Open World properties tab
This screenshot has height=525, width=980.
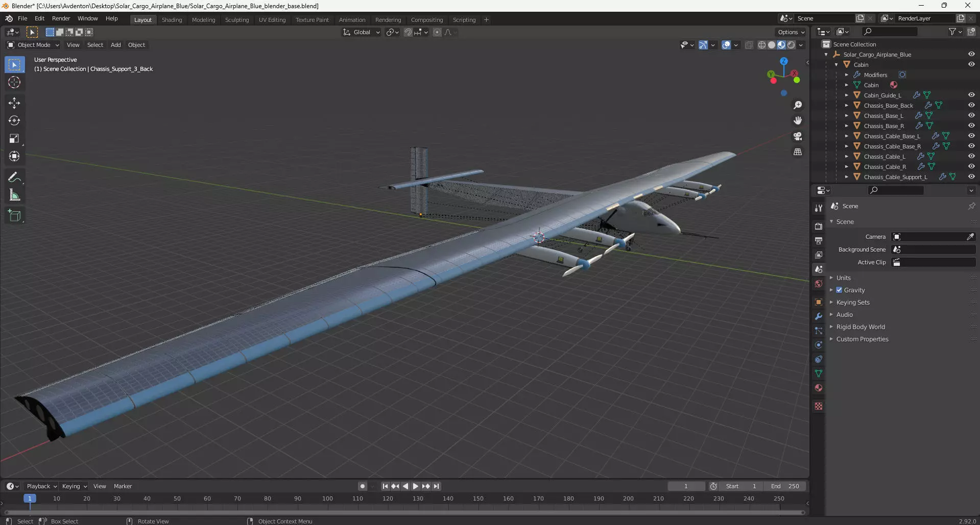click(x=819, y=284)
